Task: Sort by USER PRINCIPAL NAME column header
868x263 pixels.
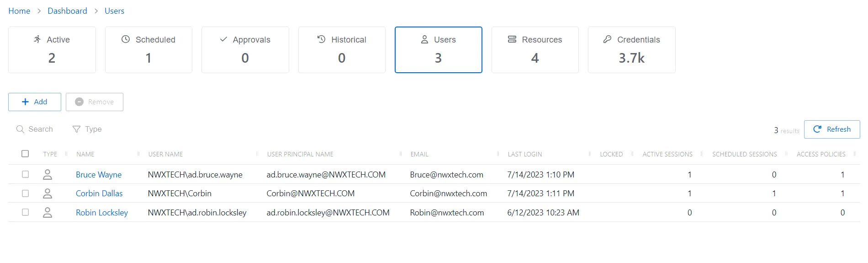Action: (x=300, y=154)
